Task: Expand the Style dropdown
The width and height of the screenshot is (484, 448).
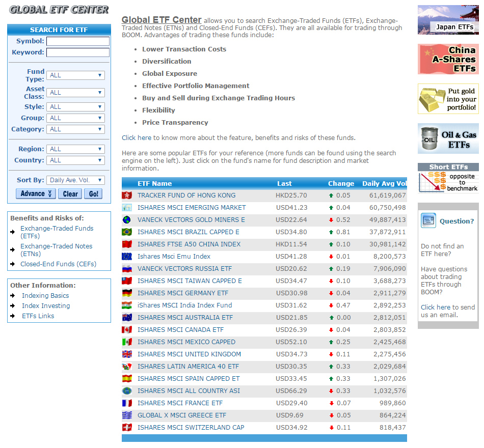Action: coord(75,107)
